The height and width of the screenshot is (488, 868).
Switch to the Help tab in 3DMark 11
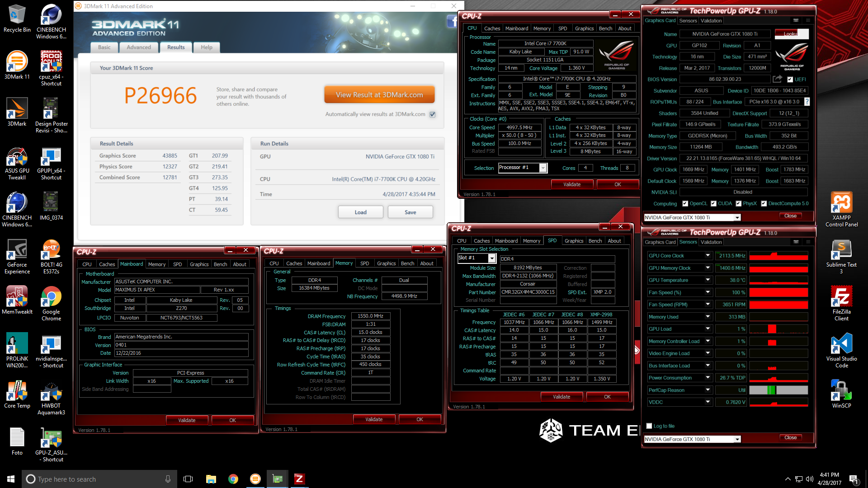coord(207,47)
